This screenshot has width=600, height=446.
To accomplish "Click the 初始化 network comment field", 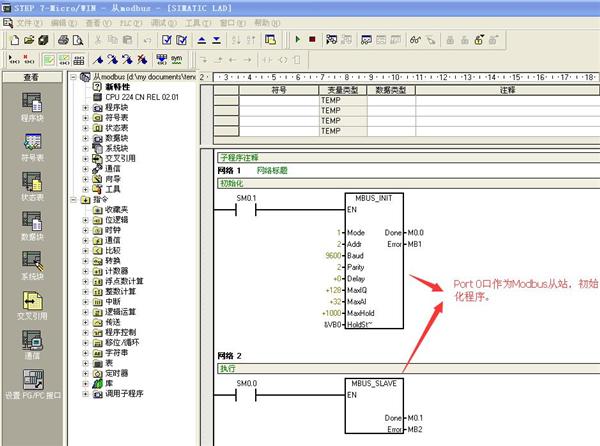I will click(408, 183).
